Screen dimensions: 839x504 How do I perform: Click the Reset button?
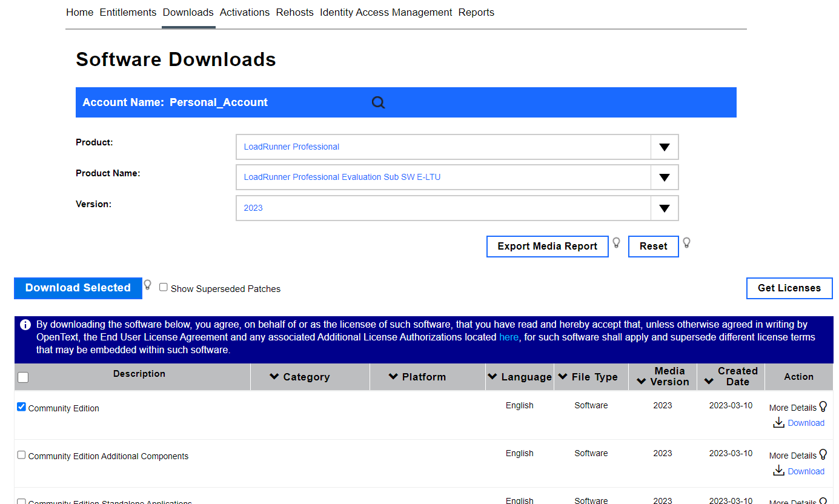pos(654,247)
